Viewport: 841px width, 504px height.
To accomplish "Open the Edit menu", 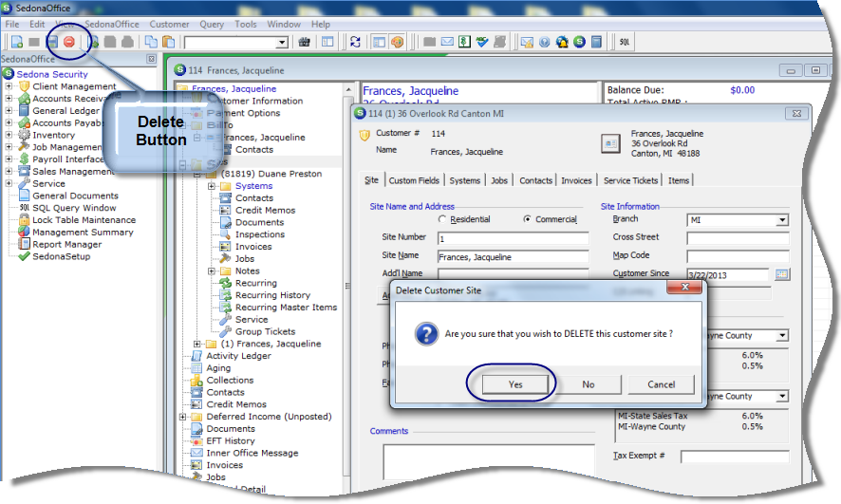I will coord(37,24).
